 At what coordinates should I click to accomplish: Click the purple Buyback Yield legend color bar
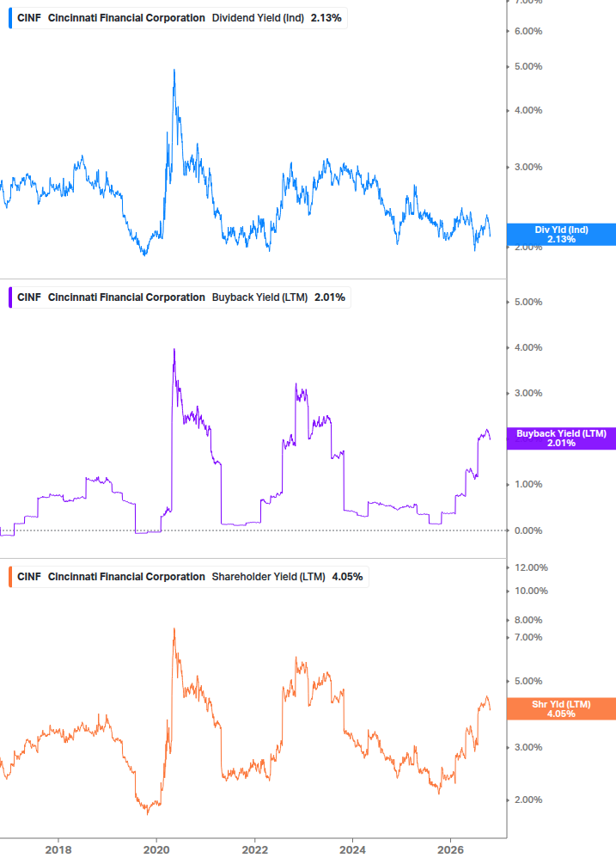[x=10, y=297]
